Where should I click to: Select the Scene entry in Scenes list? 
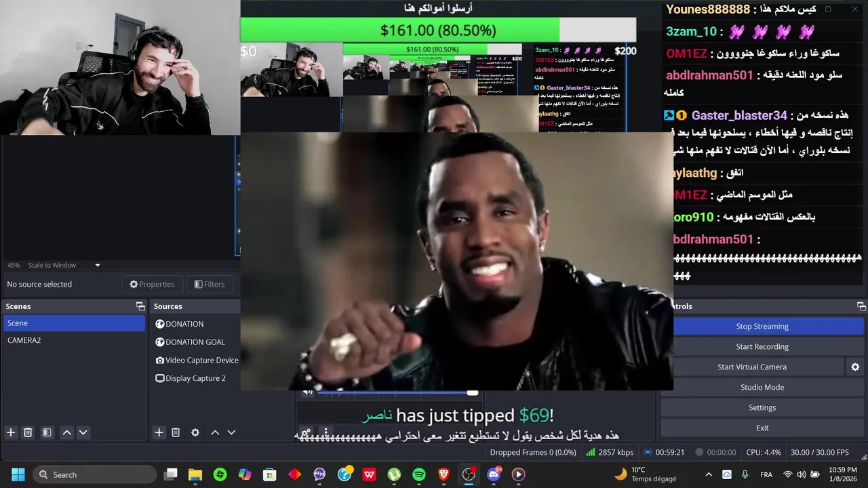[74, 323]
